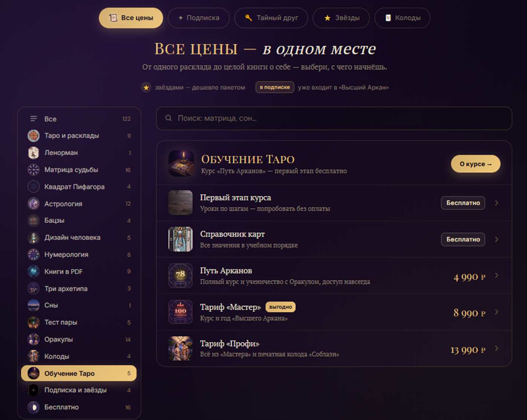Select the Все category in sidebar
The image size is (527, 420).
tap(79, 119)
